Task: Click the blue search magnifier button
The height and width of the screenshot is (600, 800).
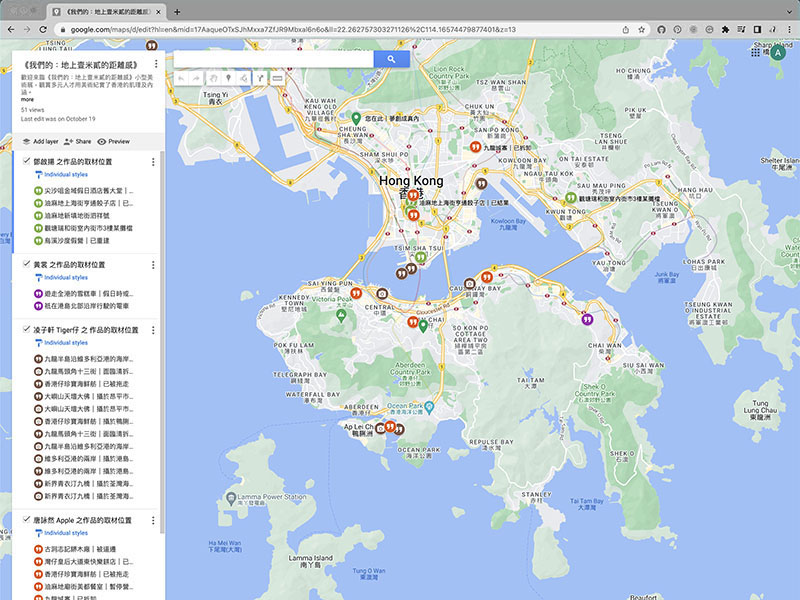Action: [x=391, y=59]
